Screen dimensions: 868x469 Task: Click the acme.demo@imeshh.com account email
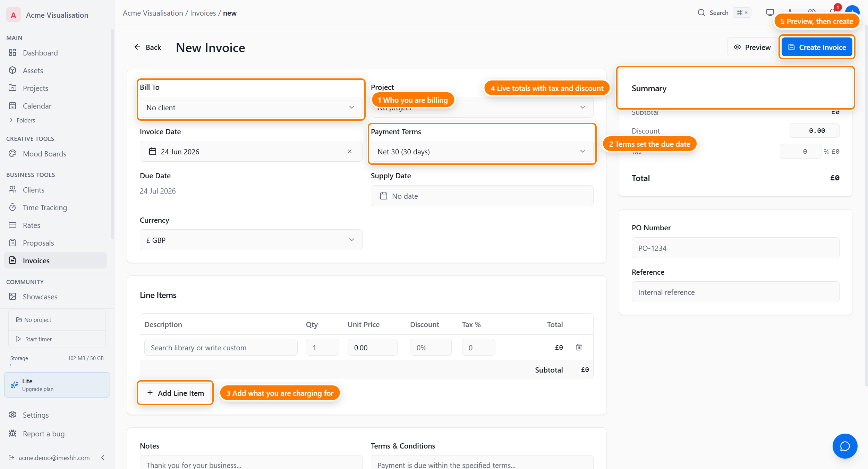[x=54, y=458]
